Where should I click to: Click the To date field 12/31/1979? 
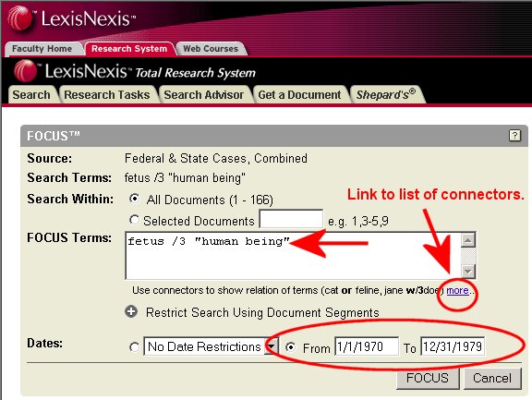[453, 346]
